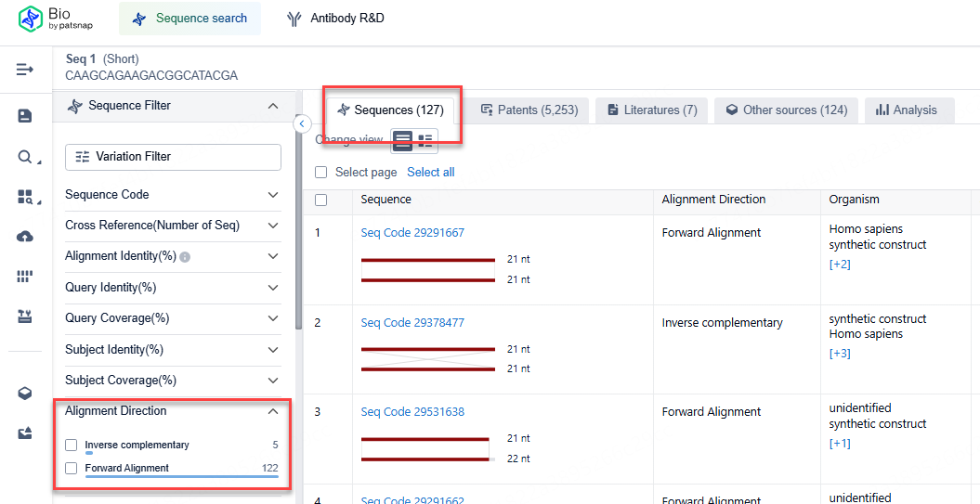Switch to detailed list view icon
The image size is (980, 504).
click(x=425, y=140)
